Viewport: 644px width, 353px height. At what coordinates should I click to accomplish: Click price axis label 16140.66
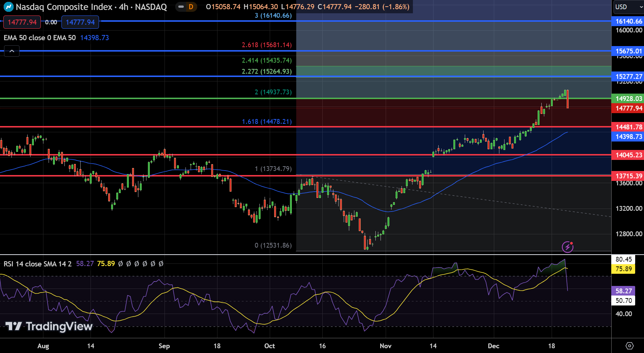click(628, 21)
